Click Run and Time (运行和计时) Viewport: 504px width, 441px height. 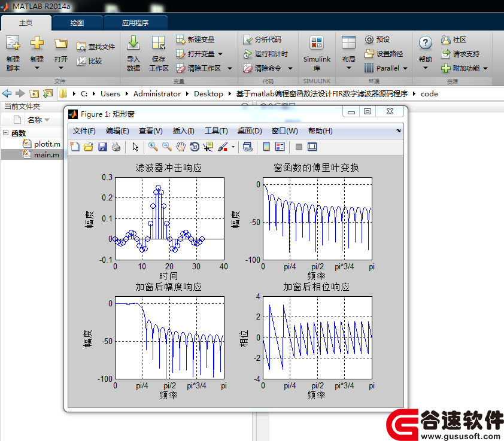point(266,54)
